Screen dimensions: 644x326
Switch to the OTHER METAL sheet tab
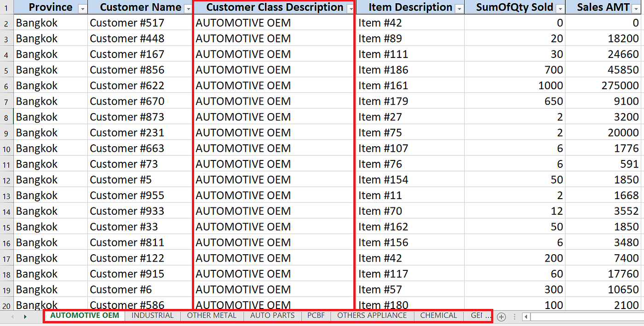[x=212, y=316]
